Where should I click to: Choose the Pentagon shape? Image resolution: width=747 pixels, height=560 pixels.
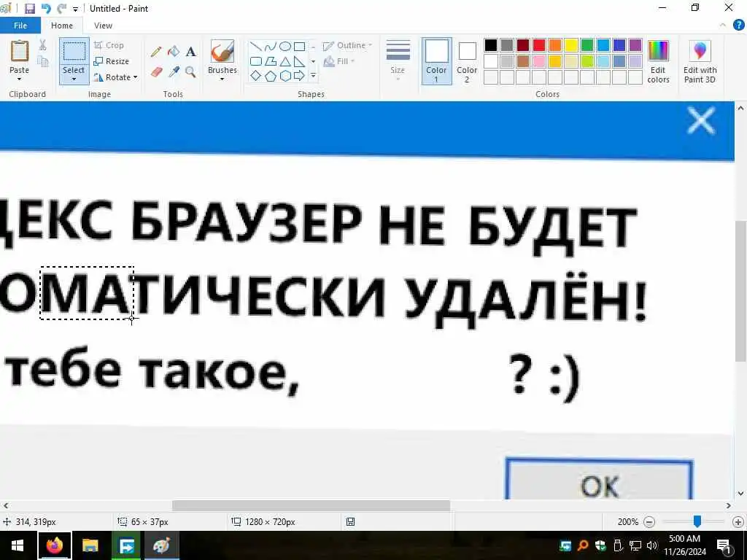coord(271,76)
